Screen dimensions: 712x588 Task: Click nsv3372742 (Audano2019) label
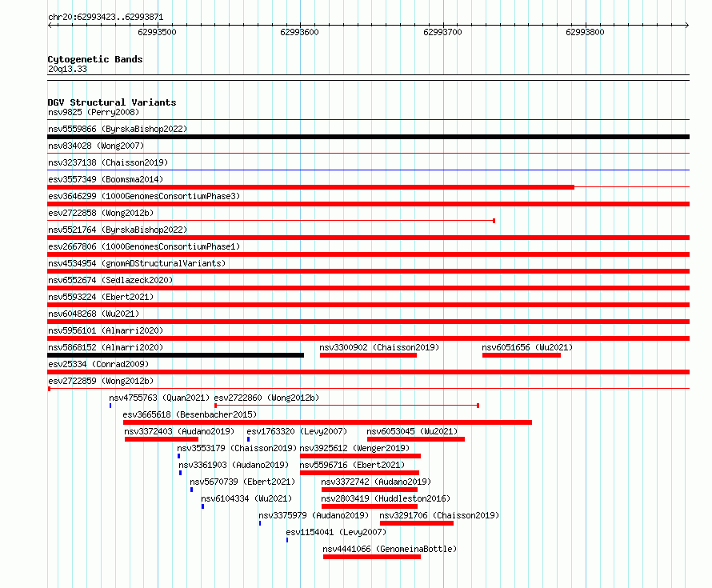[x=376, y=482]
